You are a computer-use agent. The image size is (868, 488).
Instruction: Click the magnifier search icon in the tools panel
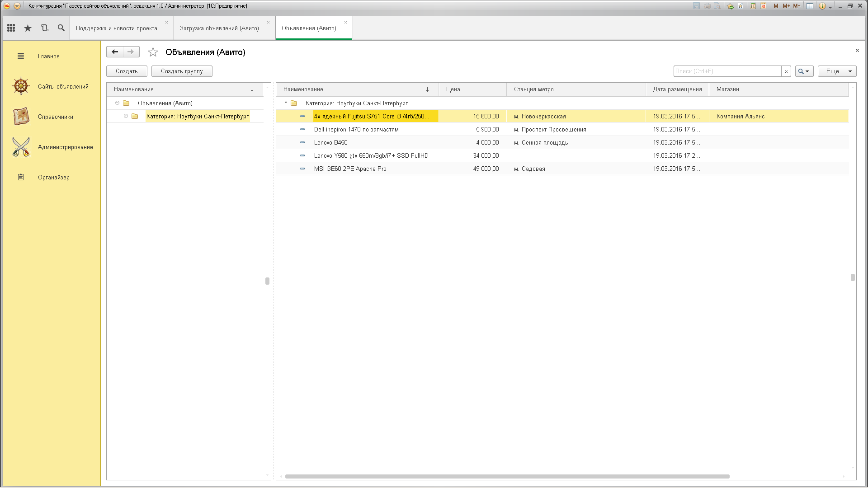(61, 28)
